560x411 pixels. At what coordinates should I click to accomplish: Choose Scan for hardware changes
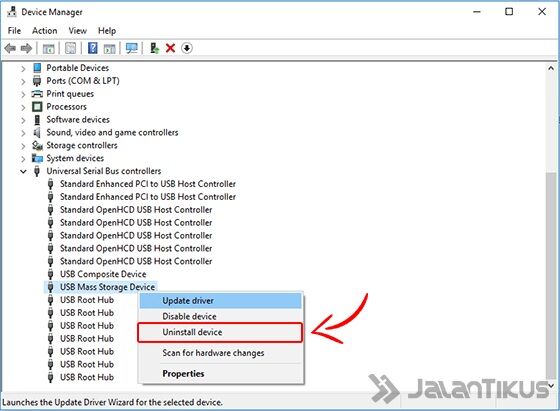(220, 353)
